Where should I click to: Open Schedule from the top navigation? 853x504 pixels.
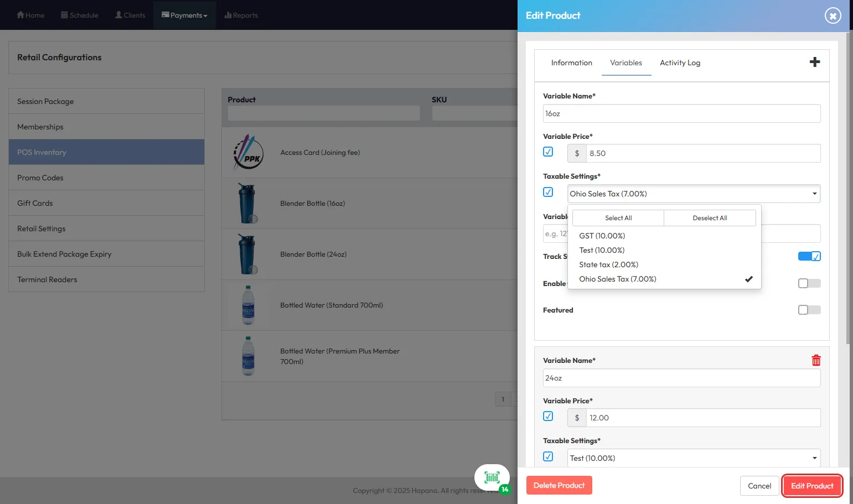pos(80,15)
